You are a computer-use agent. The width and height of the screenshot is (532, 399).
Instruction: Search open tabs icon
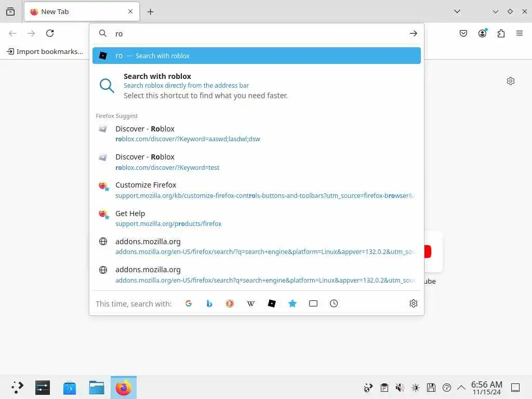point(313,303)
